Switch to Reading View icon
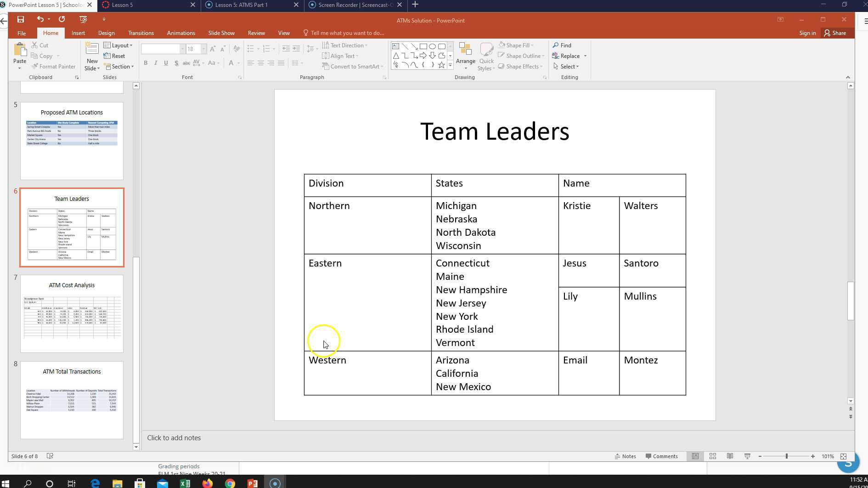868x488 pixels. point(730,456)
